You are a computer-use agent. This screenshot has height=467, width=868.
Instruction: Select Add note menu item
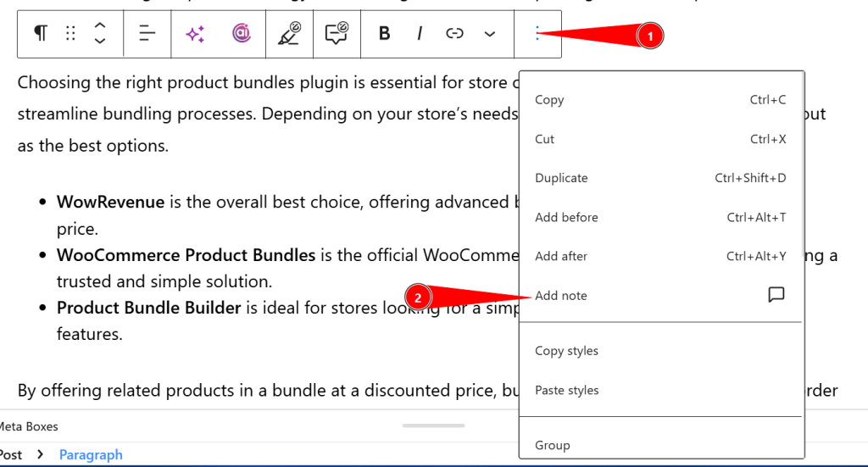(660, 296)
